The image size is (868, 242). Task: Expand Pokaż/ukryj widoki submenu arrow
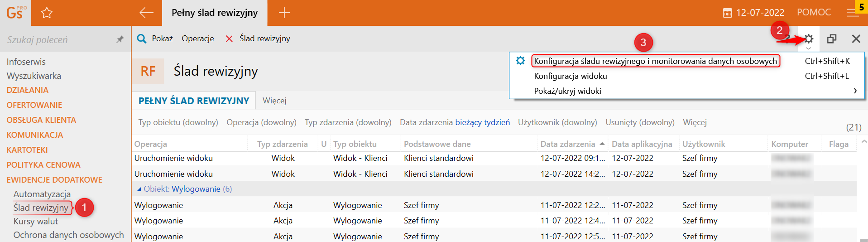(x=855, y=91)
